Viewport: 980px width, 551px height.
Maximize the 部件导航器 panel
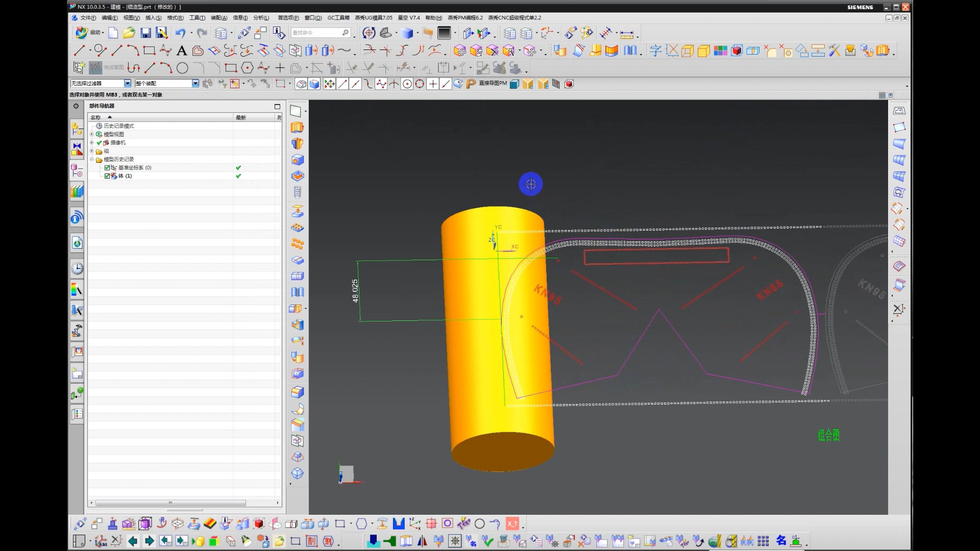[x=277, y=107]
